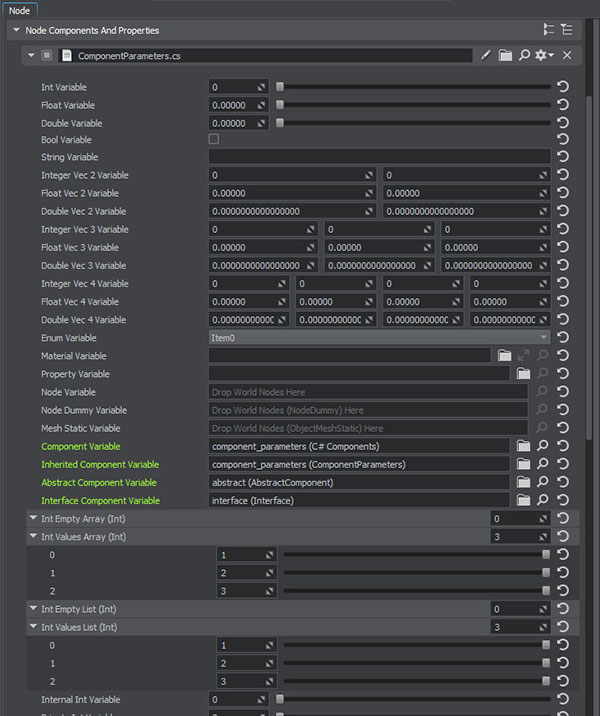Collapse the Int Values Array (Int) group
The image size is (600, 716).
pyautogui.click(x=33, y=536)
